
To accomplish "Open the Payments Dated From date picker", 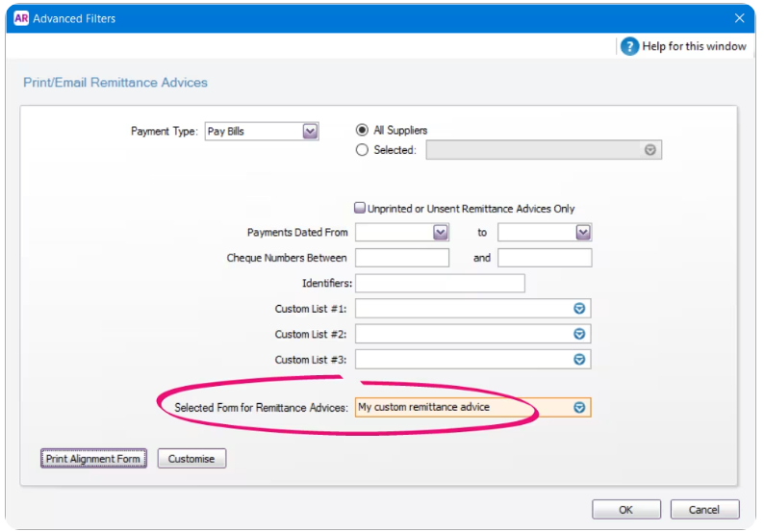I will pos(440,233).
